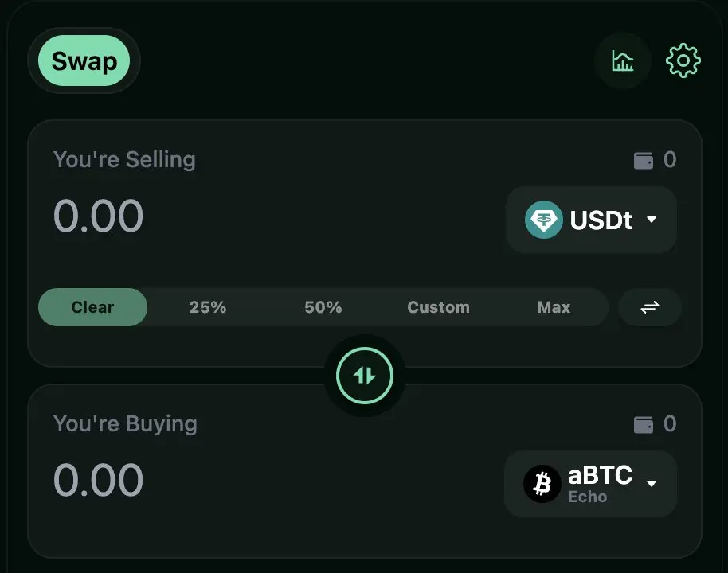The image size is (728, 573).
Task: Select the 25% amount option
Action: pos(208,307)
